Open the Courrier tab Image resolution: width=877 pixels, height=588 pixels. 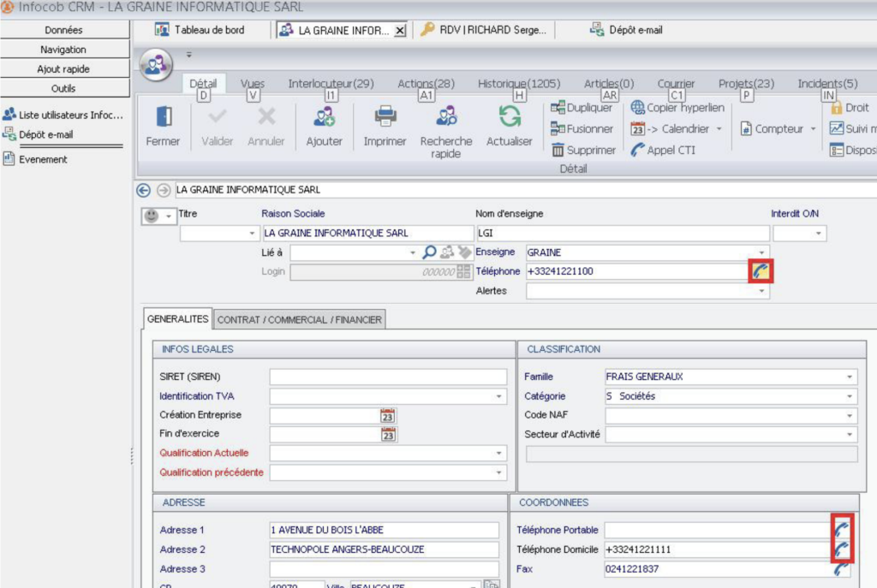(677, 84)
